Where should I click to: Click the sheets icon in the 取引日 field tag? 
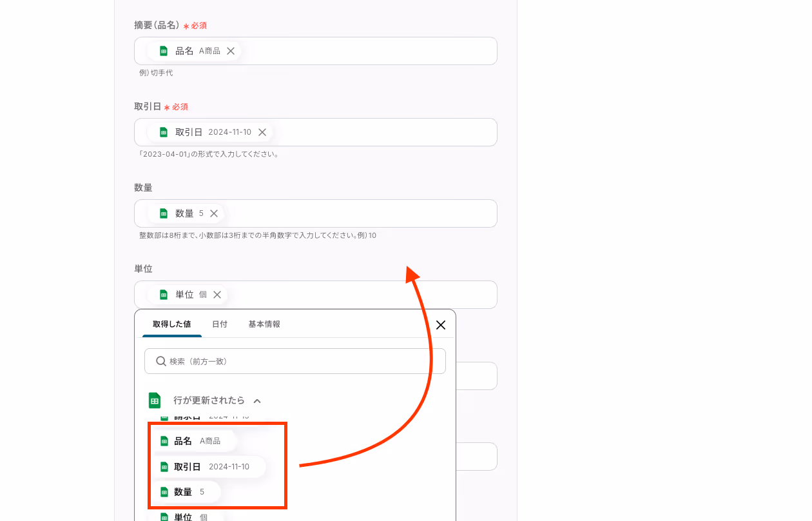[164, 132]
